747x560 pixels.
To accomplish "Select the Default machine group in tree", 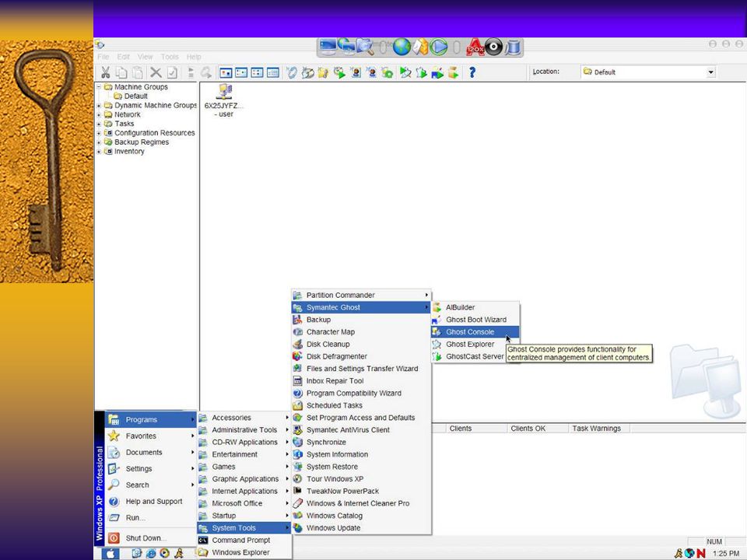I will (135, 96).
